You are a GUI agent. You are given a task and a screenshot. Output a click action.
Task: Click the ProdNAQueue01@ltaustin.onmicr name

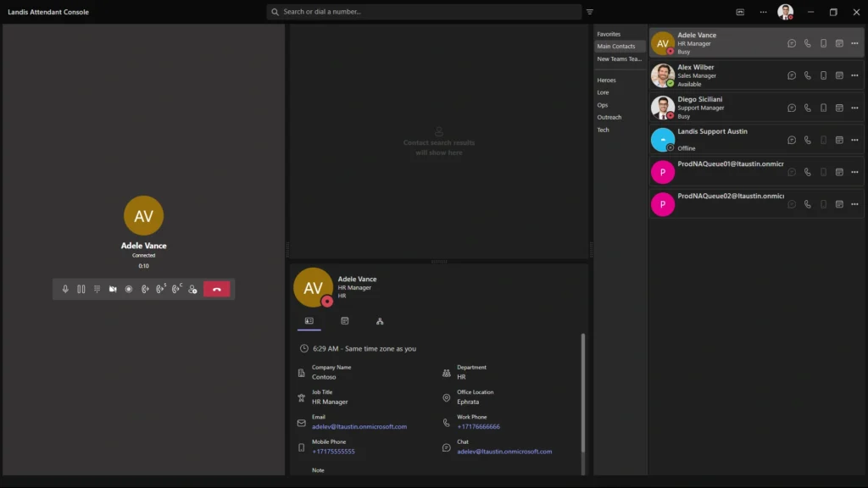pos(731,164)
